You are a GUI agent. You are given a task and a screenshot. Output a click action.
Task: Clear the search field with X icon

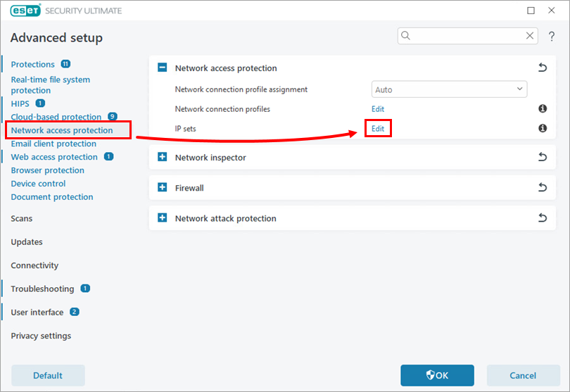[530, 36]
